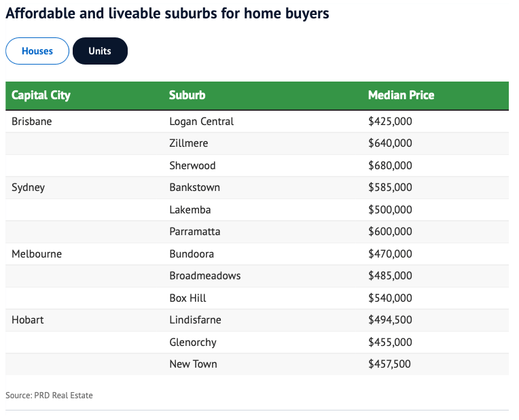Image resolution: width=519 pixels, height=420 pixels.
Task: Click the $500,000 Lakemba median price
Action: 390,209
